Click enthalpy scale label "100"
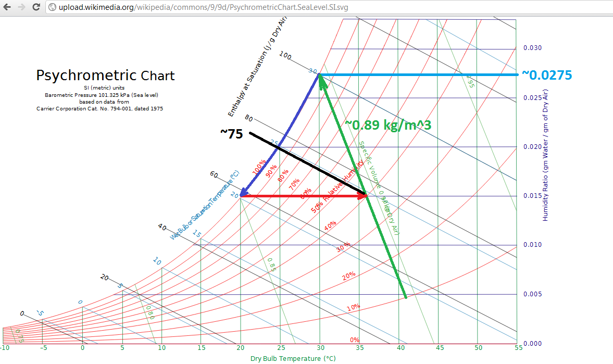 285,56
